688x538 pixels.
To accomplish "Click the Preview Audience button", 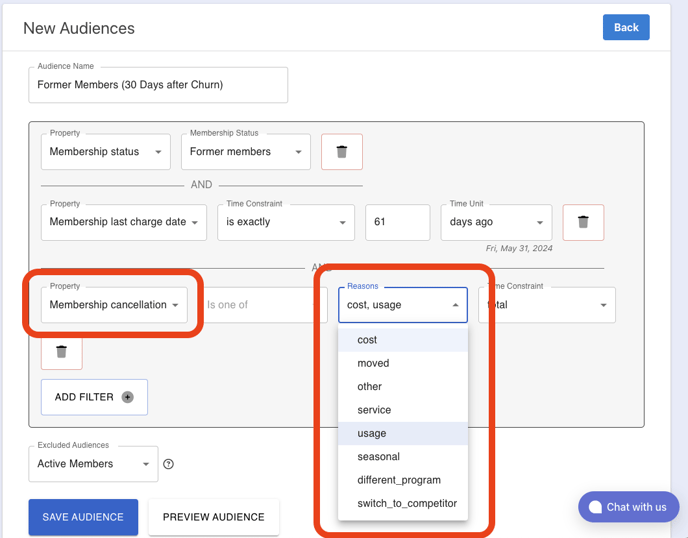I will pyautogui.click(x=214, y=517).
